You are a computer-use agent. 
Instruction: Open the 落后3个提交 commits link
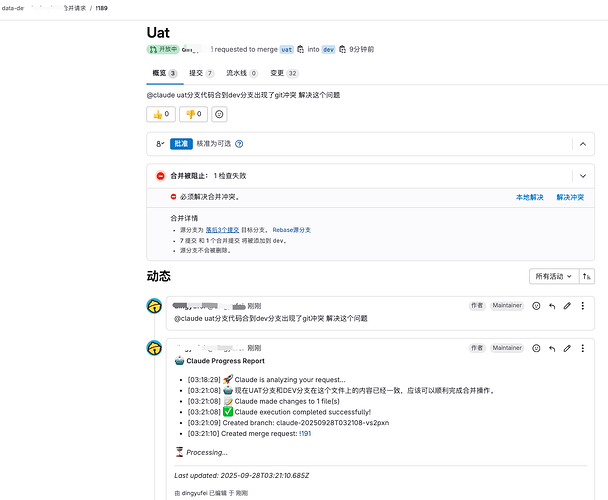pyautogui.click(x=222, y=230)
